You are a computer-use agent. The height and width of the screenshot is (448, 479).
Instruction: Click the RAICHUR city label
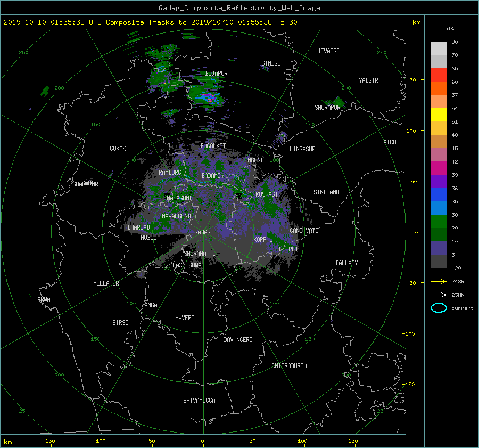click(x=391, y=142)
